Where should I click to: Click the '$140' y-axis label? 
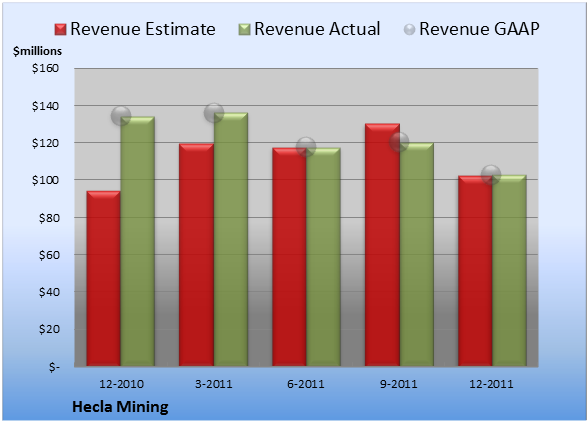45,106
